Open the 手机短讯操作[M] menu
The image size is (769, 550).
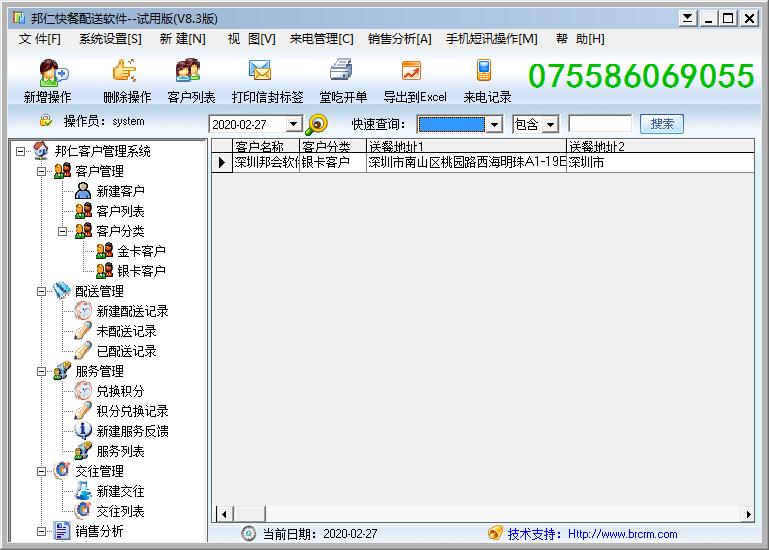pyautogui.click(x=492, y=39)
